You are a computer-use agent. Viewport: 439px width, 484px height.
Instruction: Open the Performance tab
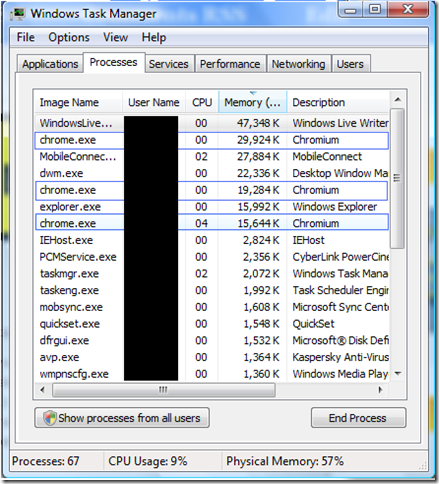click(230, 64)
